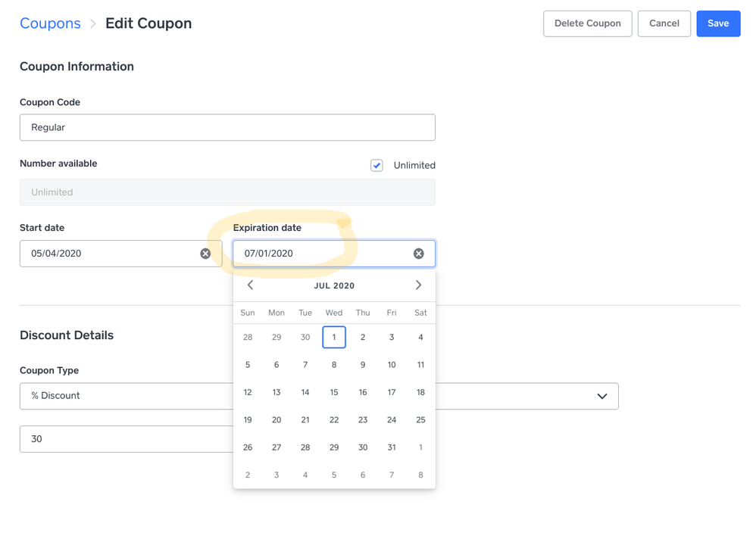
Task: Click the discount value field showing 30
Action: 125,439
